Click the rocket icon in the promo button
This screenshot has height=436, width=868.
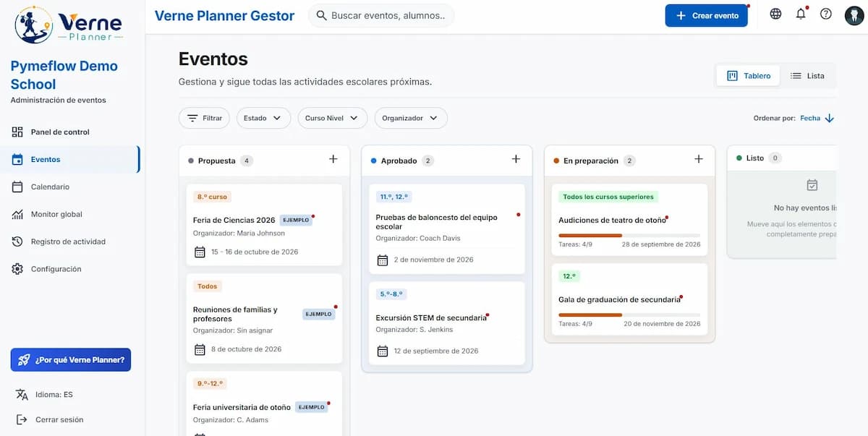(x=24, y=359)
